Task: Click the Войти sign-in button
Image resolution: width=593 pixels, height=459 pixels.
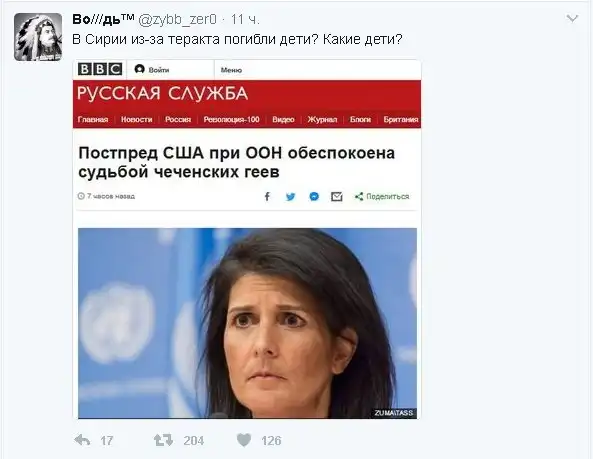Action: [x=152, y=70]
